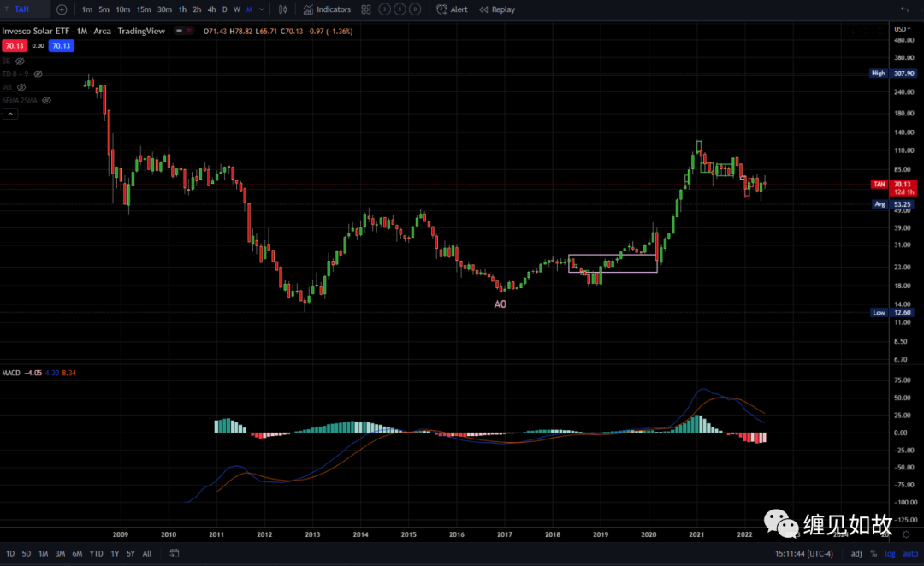Open timezone menu at 15:11:44 (UTC-4)
The image size is (924, 566).
(x=803, y=554)
